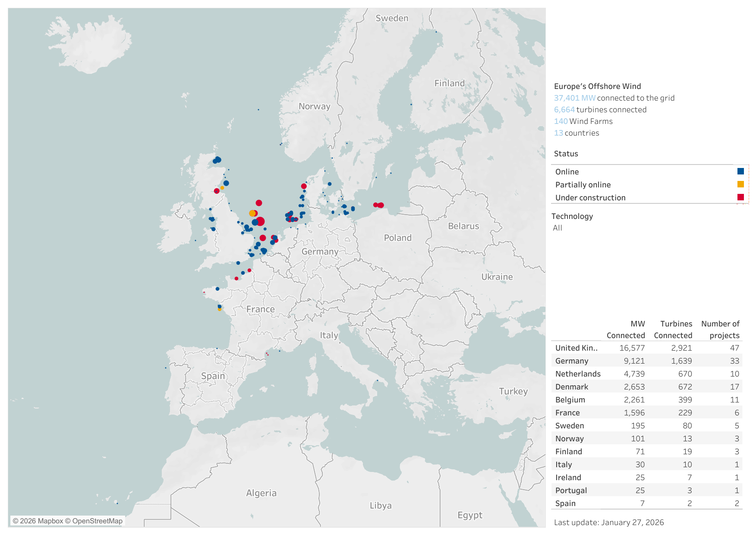Click the orange Partially online swatch
756x535 pixels.
(x=740, y=184)
